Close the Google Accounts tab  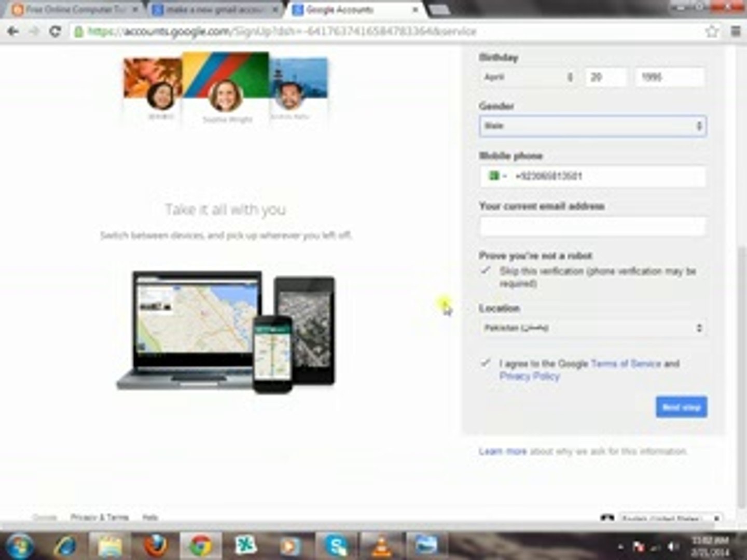click(415, 10)
